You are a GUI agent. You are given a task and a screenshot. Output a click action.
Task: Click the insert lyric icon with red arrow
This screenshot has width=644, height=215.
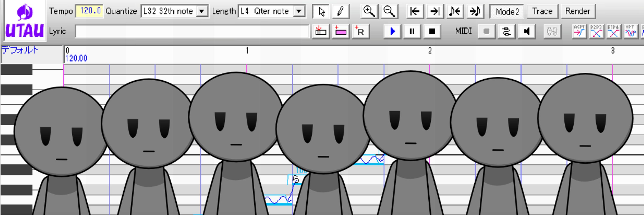(x=321, y=32)
